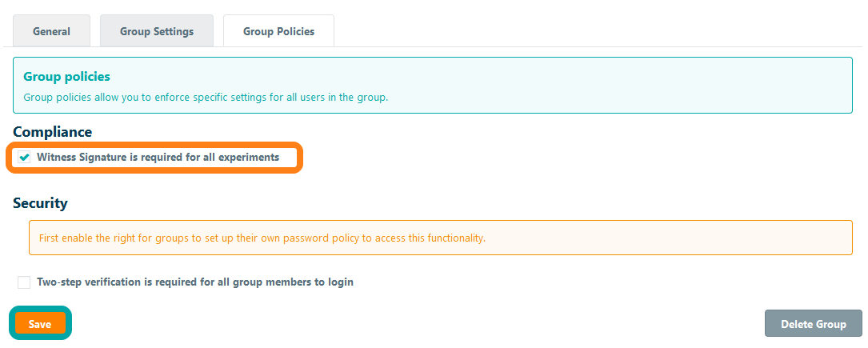
Task: Click the 'Two-step verification is required' label text
Action: pyautogui.click(x=194, y=282)
